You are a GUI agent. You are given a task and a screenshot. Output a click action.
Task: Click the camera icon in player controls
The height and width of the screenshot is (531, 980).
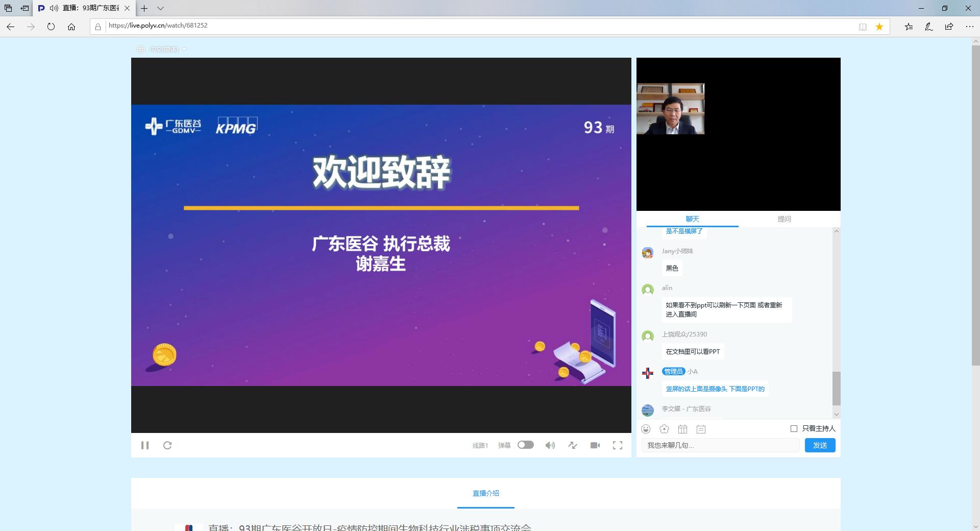point(595,445)
